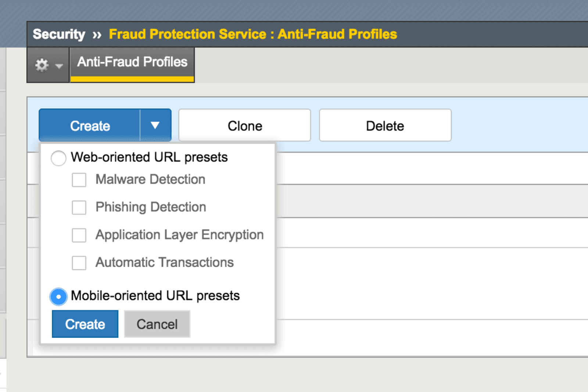
Task: Open the gear icon dropdown arrow
Action: point(58,67)
